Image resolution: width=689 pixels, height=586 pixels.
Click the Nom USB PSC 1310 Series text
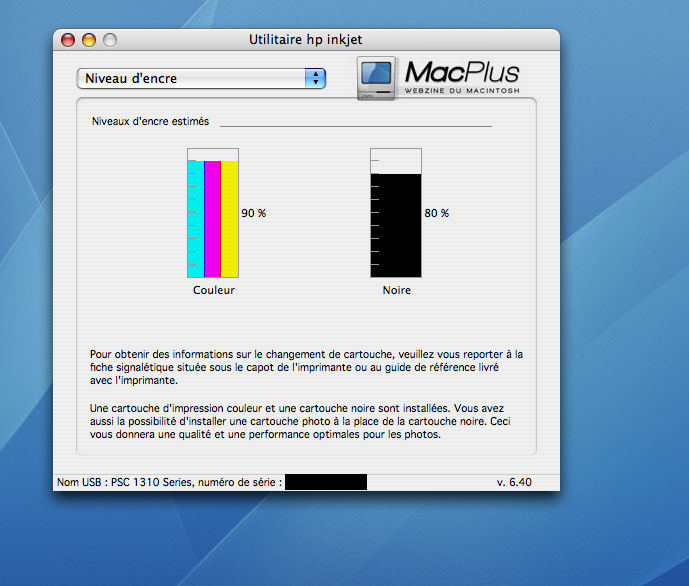point(170,482)
